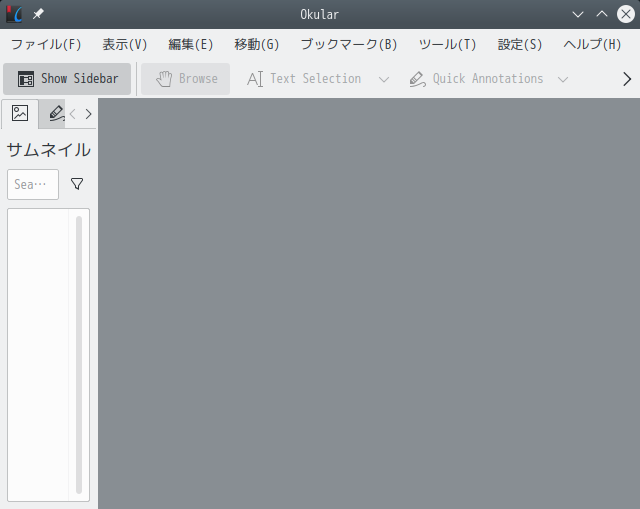Close the Okular window
This screenshot has width=640, height=509.
tap(626, 14)
